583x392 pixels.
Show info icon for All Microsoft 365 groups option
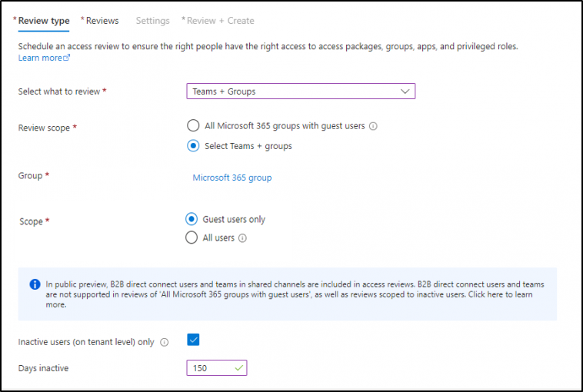(x=373, y=127)
